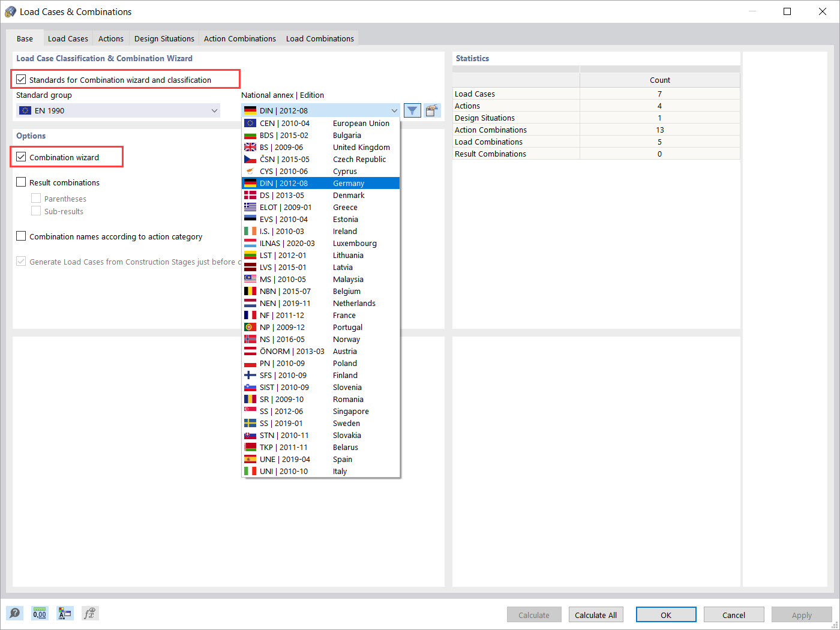The image size is (840, 630).
Task: Click the application icon in the title bar
Action: pyautogui.click(x=10, y=11)
